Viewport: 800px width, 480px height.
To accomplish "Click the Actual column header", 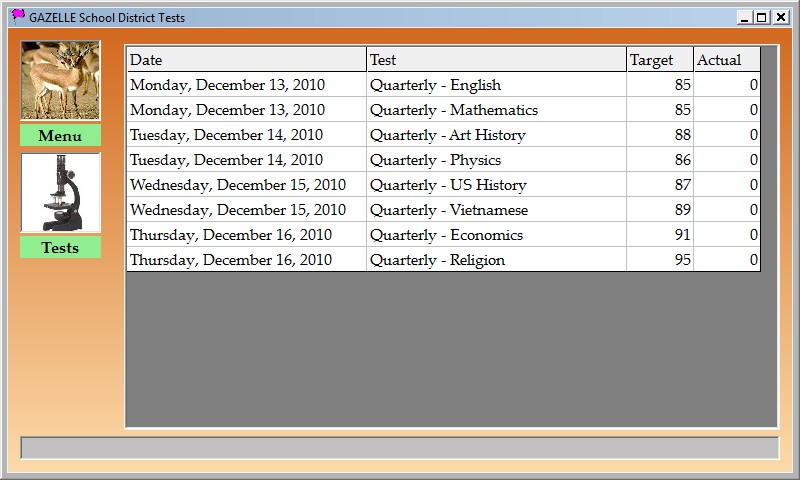I will tap(726, 60).
